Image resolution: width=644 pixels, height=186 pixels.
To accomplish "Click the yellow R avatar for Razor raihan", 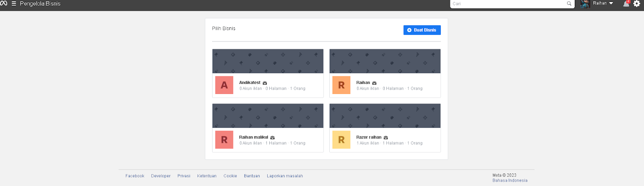I will click(x=341, y=140).
